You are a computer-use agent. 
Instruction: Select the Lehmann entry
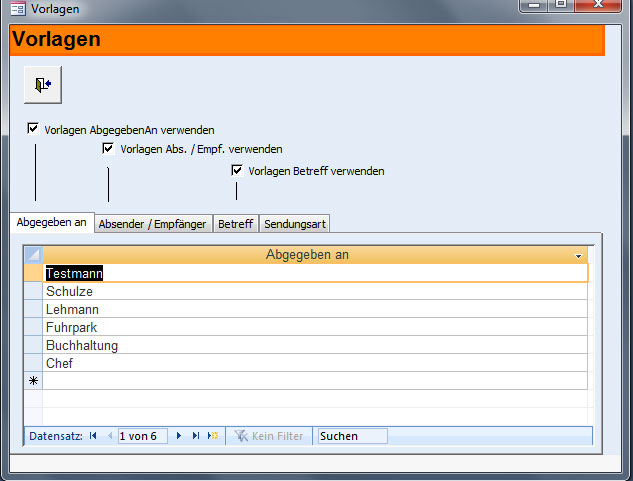click(x=315, y=309)
